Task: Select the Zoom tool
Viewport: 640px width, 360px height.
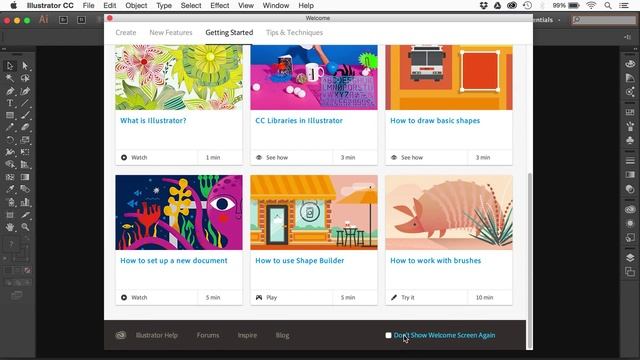Action: pyautogui.click(x=25, y=227)
